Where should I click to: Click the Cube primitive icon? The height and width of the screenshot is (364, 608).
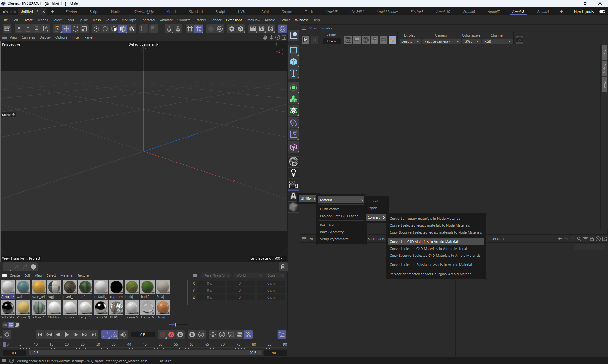coord(293,62)
